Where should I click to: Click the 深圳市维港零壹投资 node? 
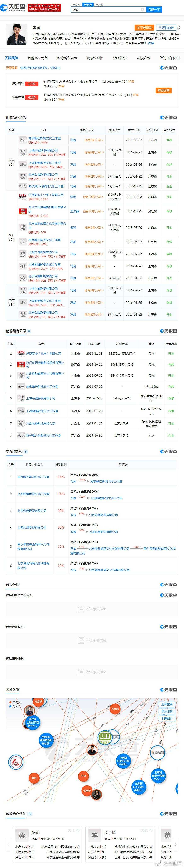point(46,740)
